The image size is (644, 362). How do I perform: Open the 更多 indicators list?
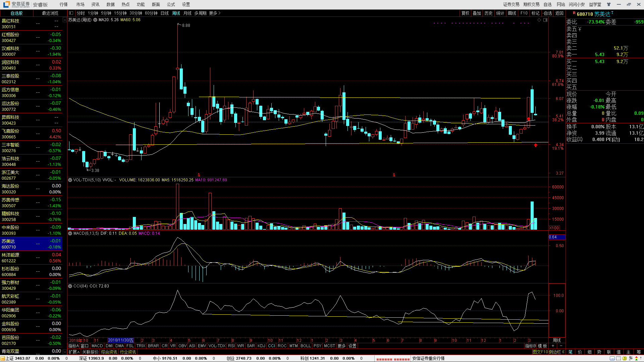tap(341, 346)
